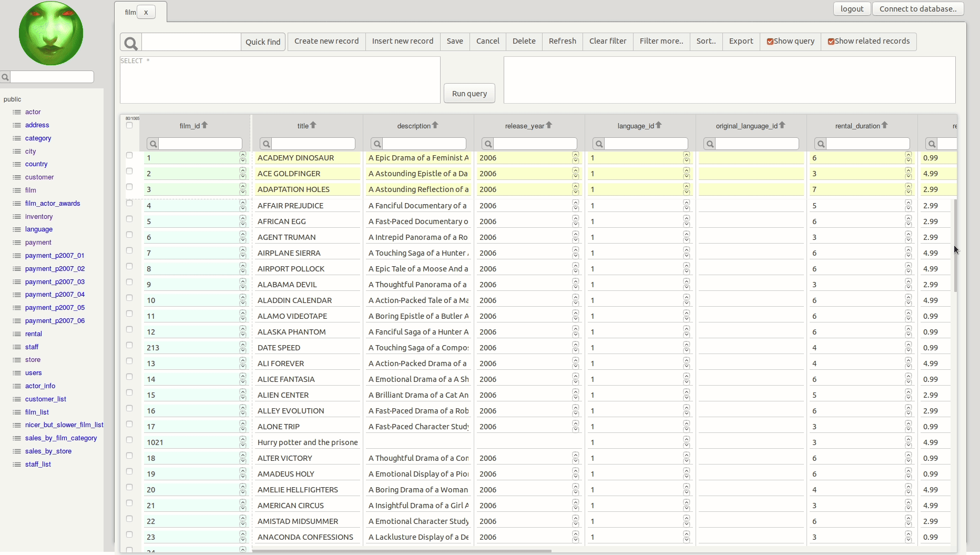The width and height of the screenshot is (980, 555).
Task: Close the film tab
Action: (x=146, y=12)
